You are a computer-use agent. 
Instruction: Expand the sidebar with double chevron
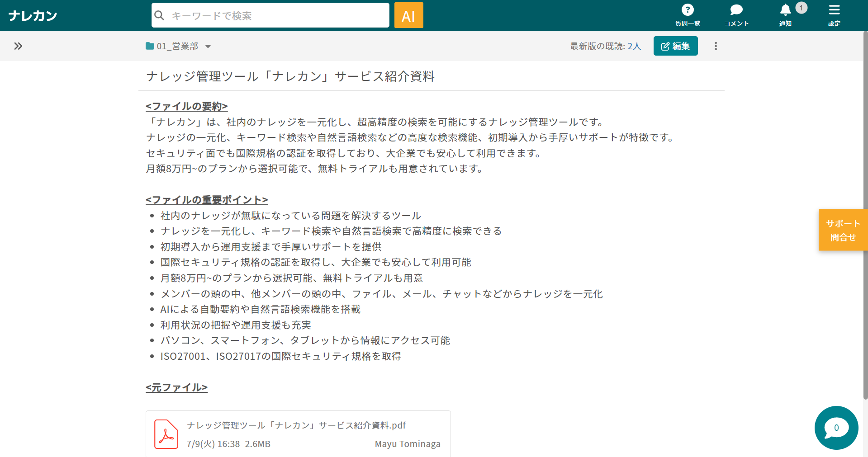click(18, 46)
